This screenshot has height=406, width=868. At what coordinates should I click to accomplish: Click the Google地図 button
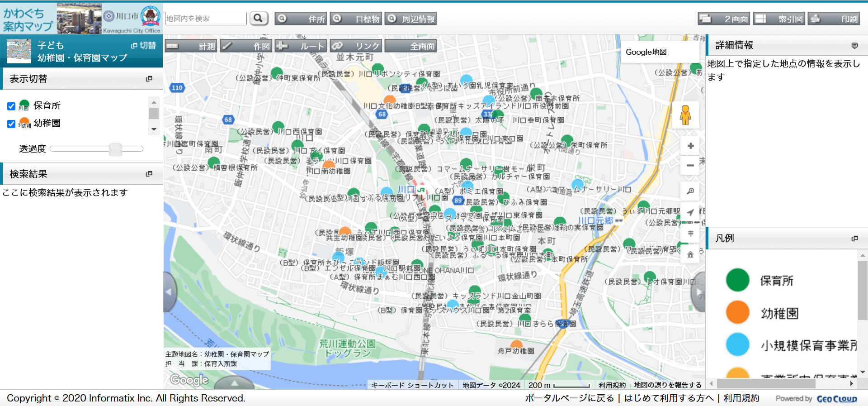[646, 52]
